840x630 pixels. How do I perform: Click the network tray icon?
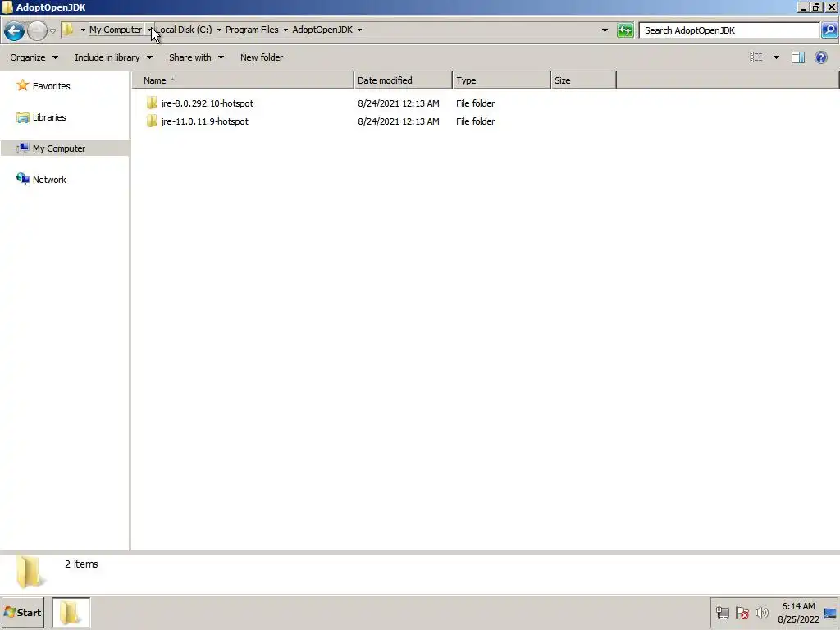coord(722,613)
